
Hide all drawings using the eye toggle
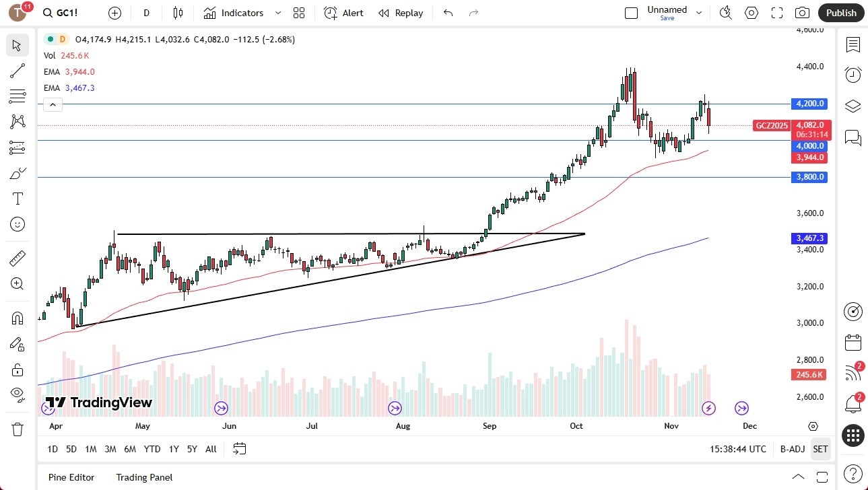click(17, 396)
